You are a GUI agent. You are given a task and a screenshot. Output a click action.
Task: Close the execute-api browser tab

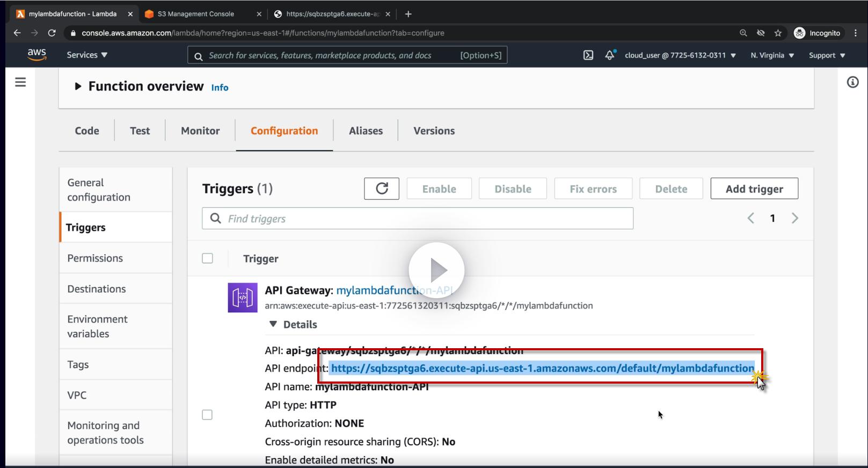point(388,14)
